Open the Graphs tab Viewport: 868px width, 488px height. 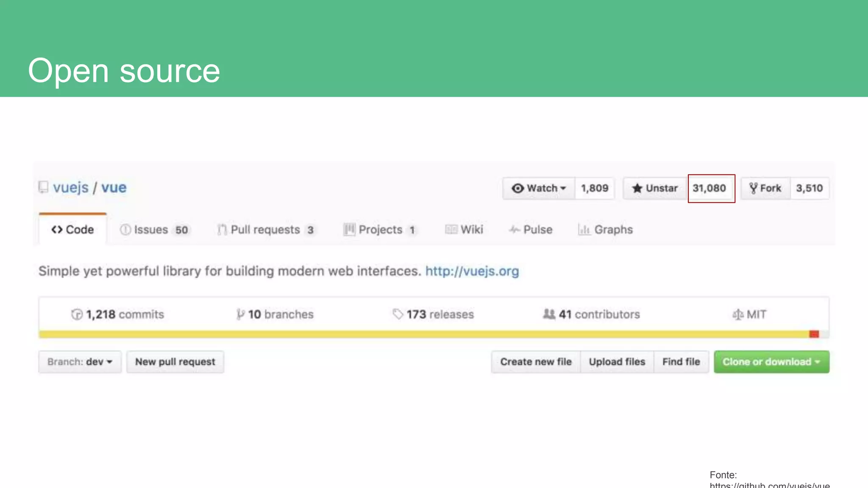(x=605, y=230)
